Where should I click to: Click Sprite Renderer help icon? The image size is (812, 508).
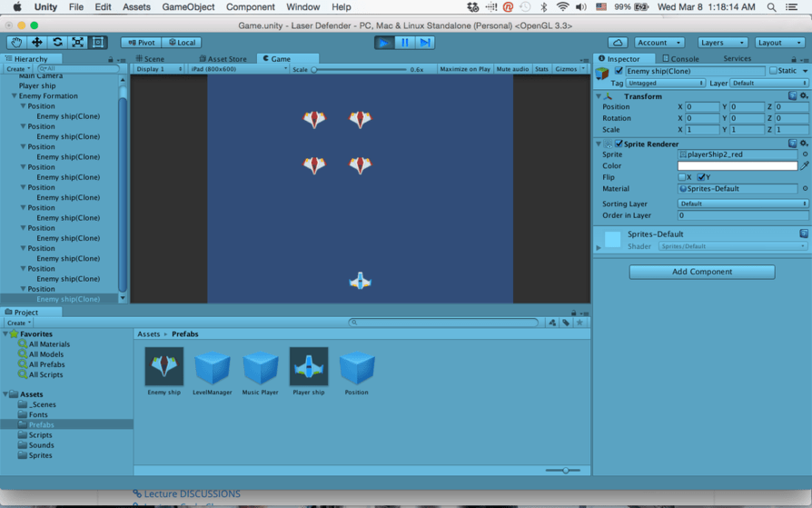coord(792,144)
